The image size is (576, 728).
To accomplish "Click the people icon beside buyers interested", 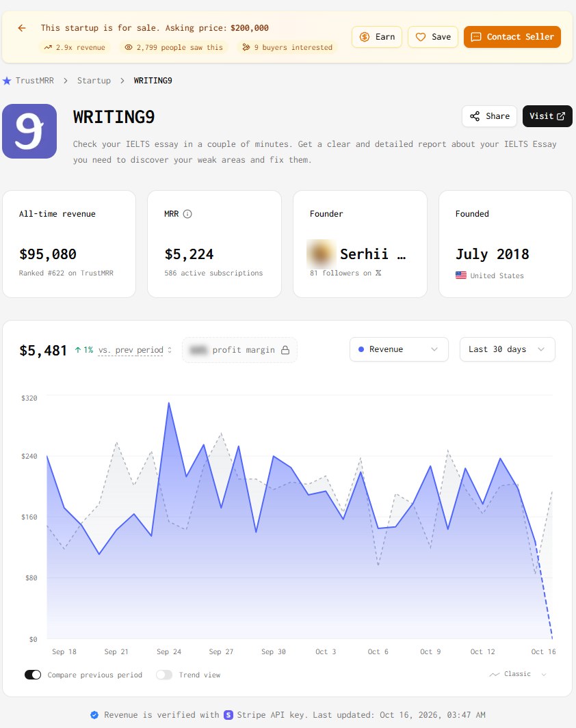I will (246, 47).
